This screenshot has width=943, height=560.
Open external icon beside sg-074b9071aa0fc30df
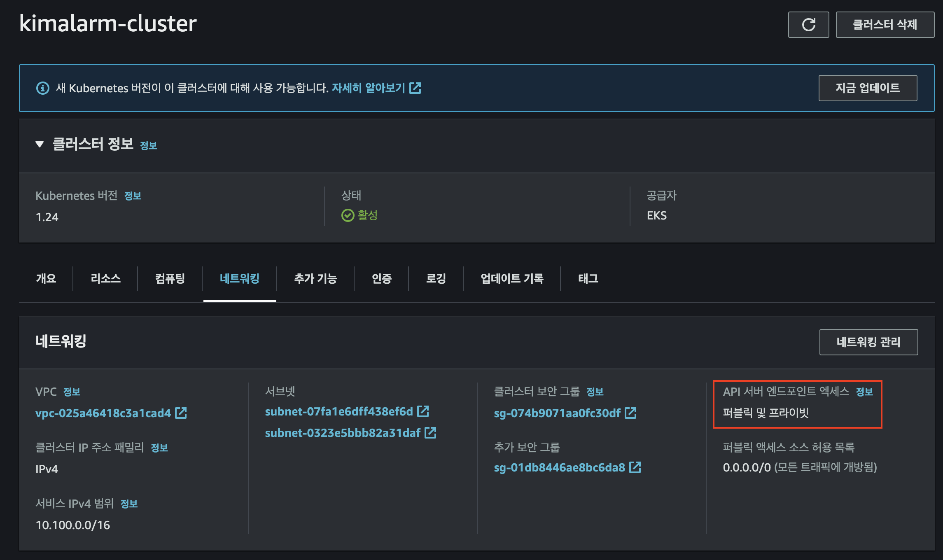[630, 413]
